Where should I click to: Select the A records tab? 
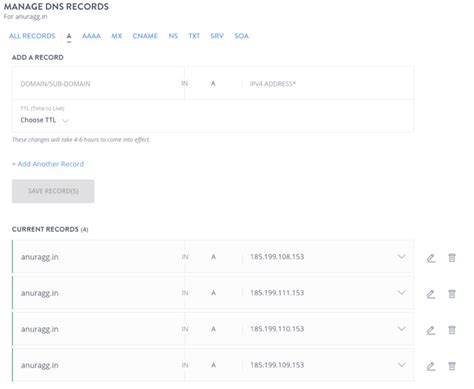[x=69, y=36]
